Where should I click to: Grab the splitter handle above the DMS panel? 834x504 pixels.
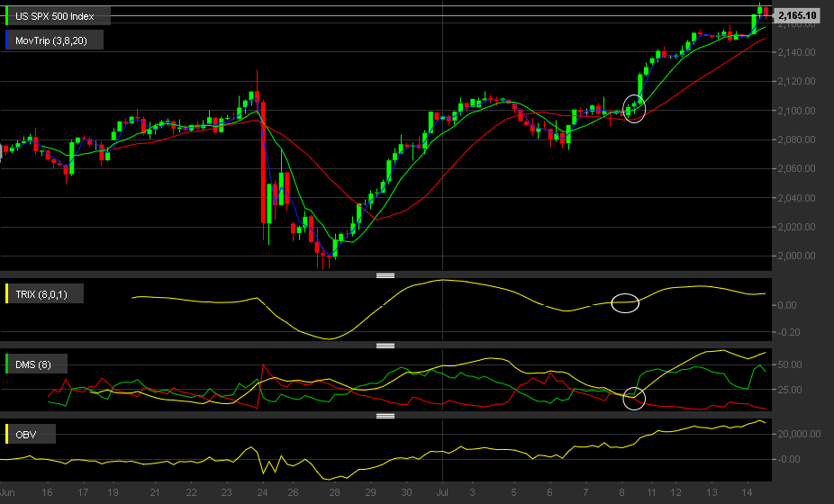click(385, 346)
